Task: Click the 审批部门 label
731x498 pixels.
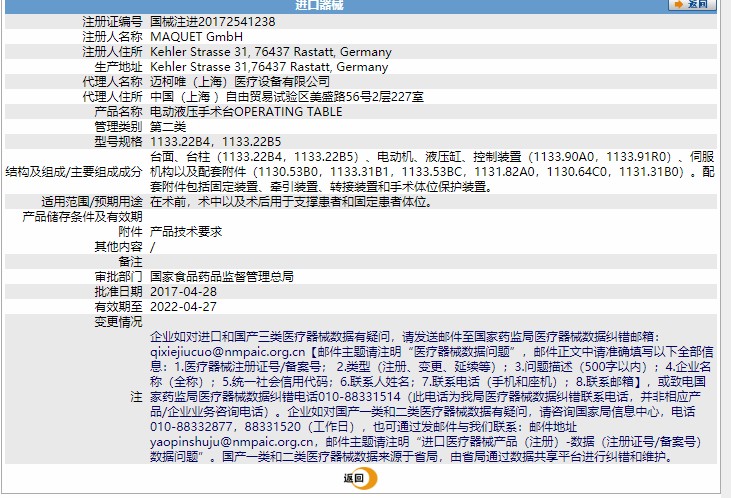Action: [x=118, y=277]
